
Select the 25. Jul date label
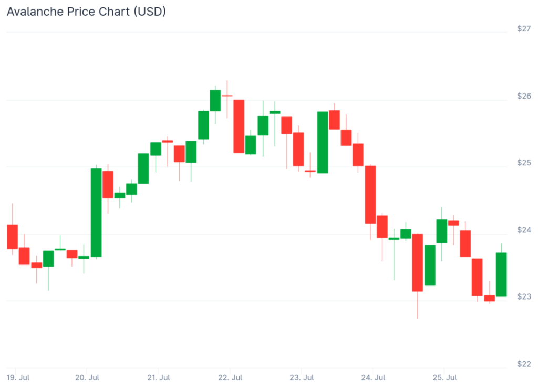tap(443, 377)
